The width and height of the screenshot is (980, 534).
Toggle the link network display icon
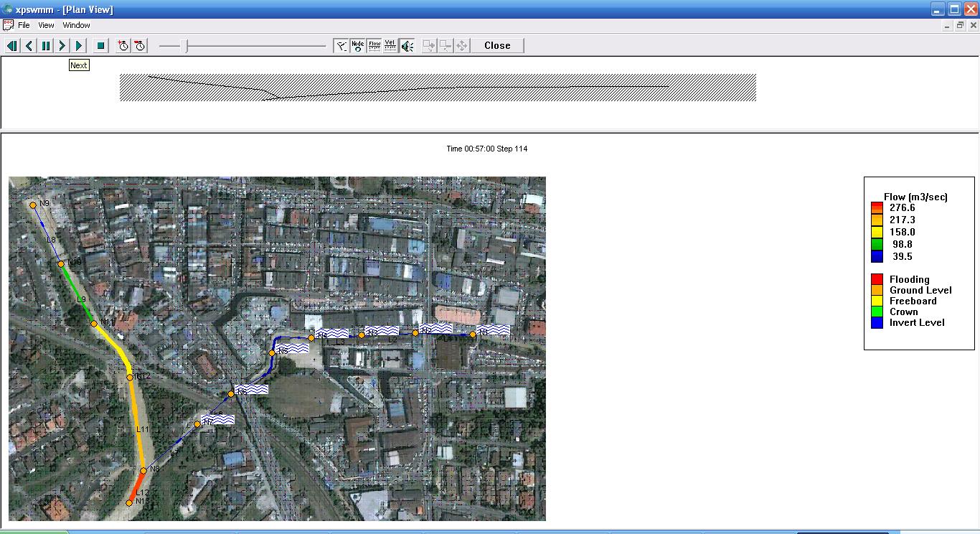pyautogui.click(x=341, y=46)
